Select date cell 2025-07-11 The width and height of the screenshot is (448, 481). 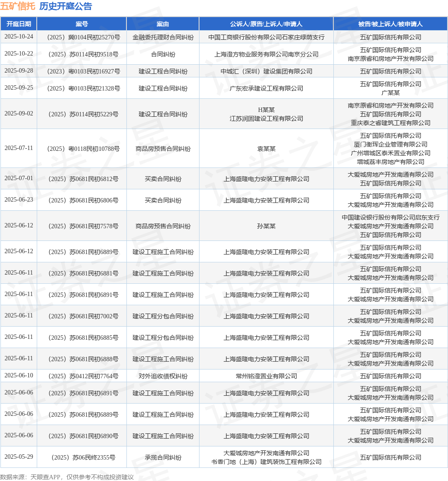click(19, 148)
